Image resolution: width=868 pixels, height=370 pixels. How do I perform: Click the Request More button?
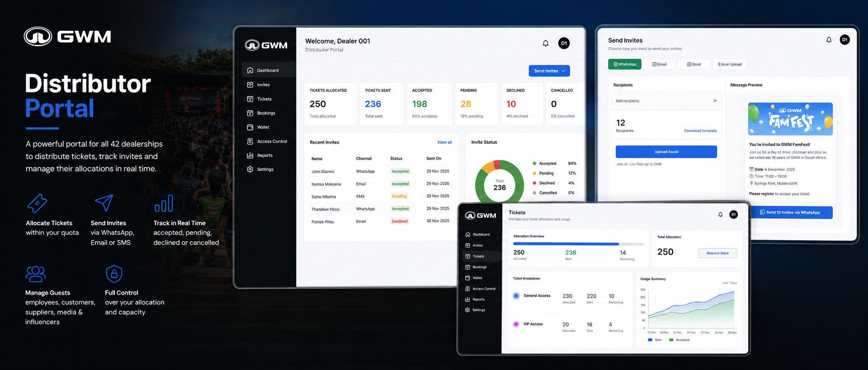point(718,253)
